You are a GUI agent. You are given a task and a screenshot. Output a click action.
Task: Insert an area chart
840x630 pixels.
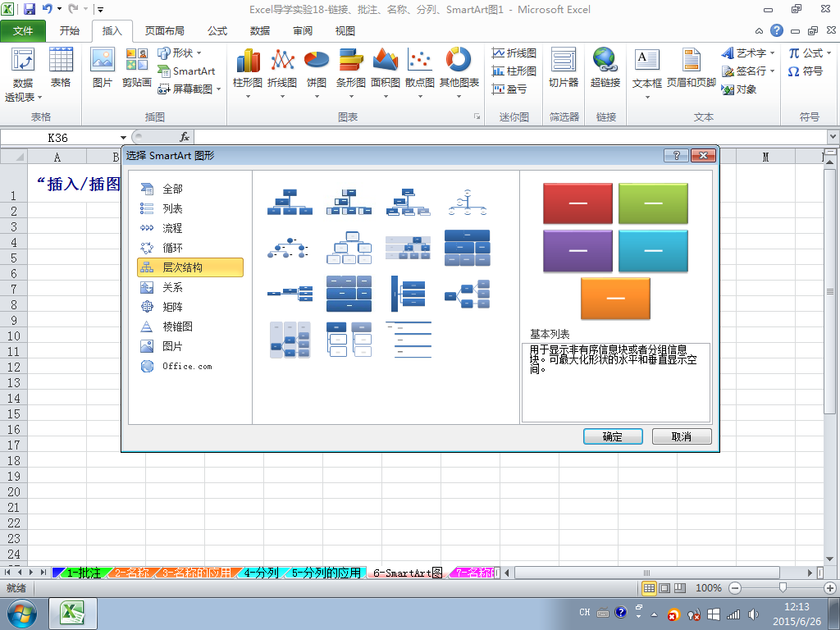pyautogui.click(x=386, y=73)
